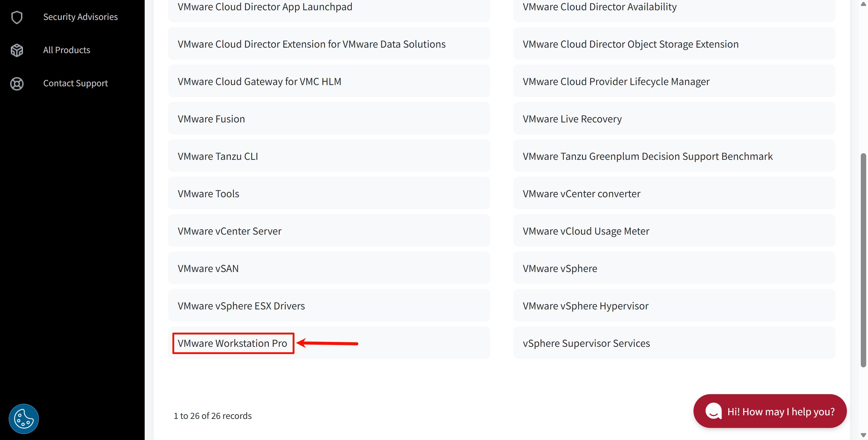
Task: Select Security Advisories in the sidebar
Action: tap(80, 17)
